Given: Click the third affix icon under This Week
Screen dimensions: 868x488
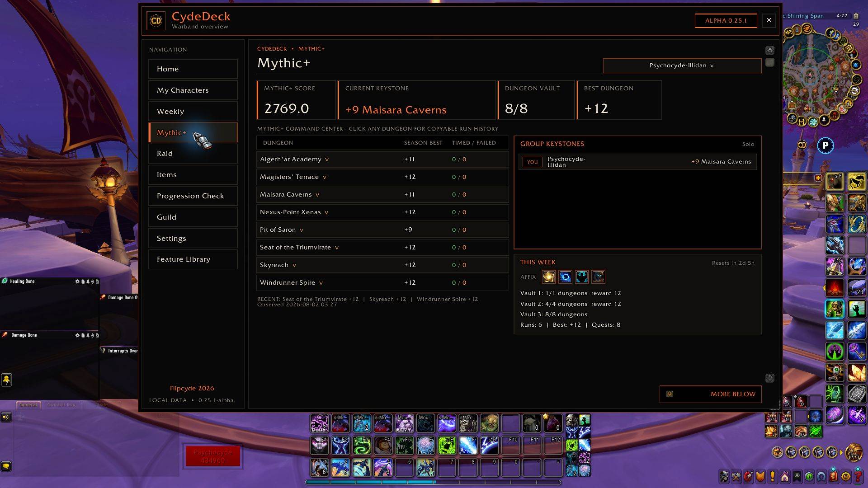Looking at the screenshot, I should point(582,277).
